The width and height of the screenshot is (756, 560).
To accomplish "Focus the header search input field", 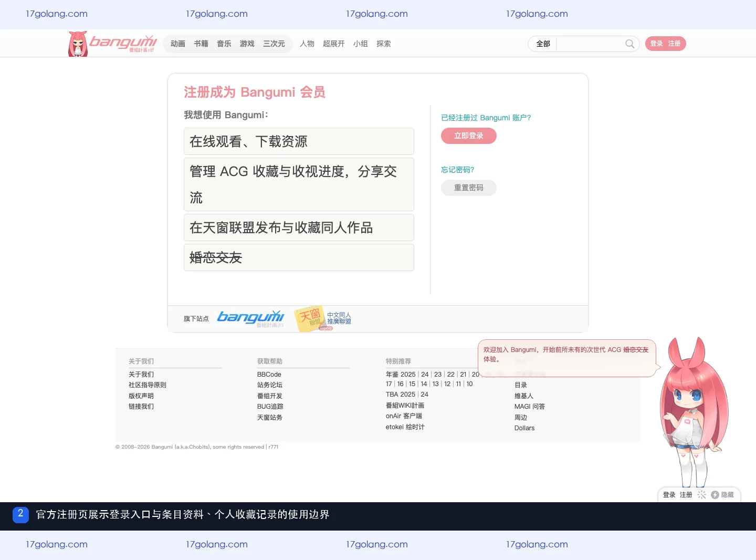I will click(x=590, y=44).
